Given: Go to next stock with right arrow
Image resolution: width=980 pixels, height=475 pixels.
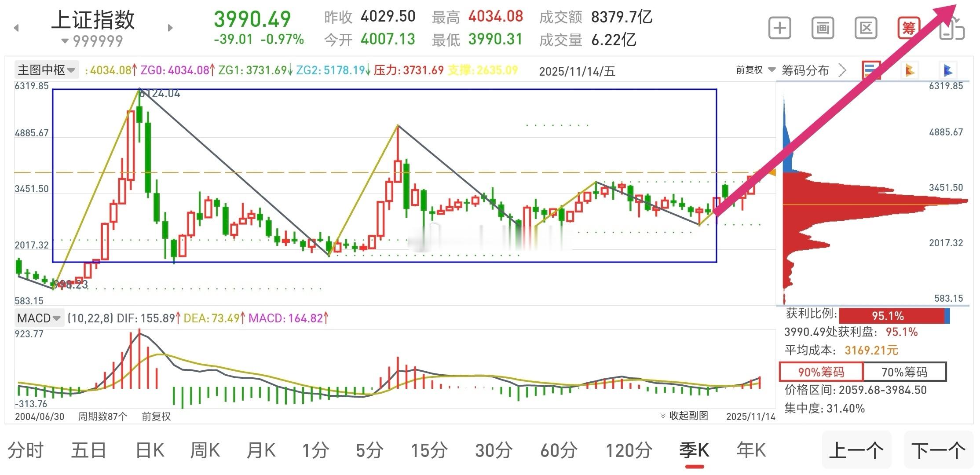Looking at the screenshot, I should pos(170,29).
